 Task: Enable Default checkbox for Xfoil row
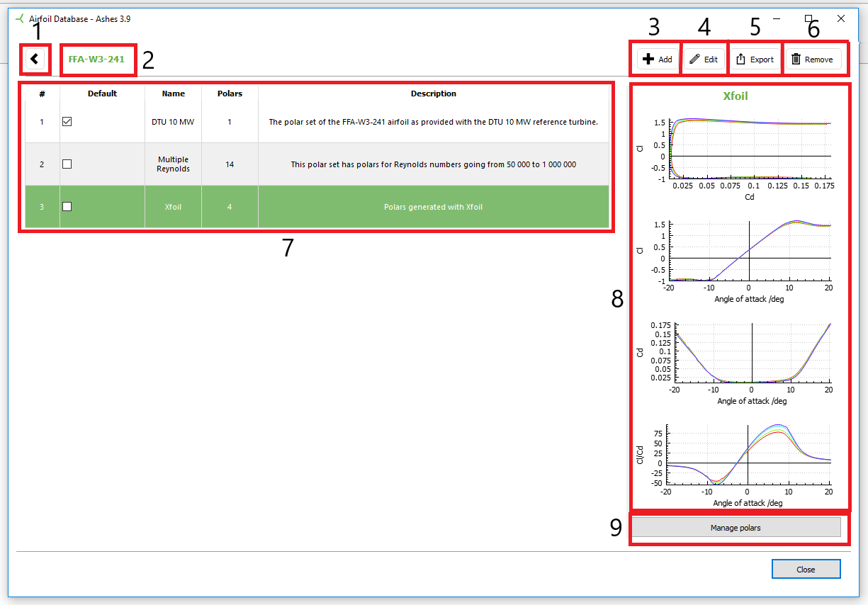coord(67,207)
